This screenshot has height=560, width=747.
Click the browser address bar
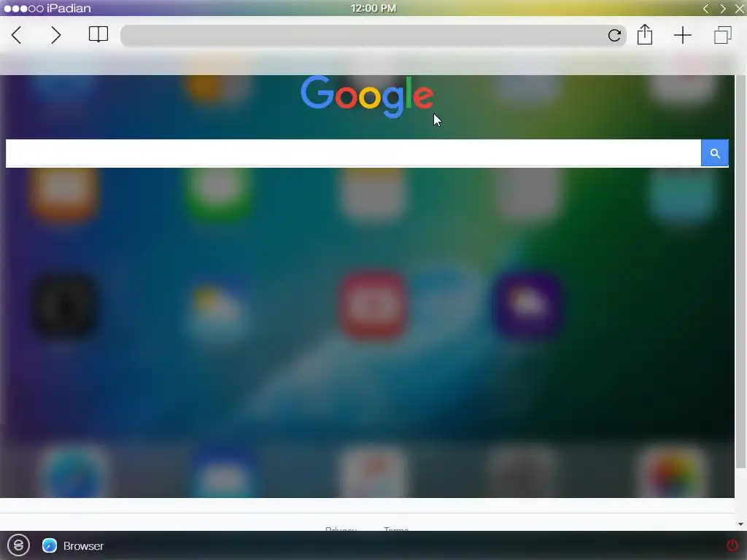373,35
